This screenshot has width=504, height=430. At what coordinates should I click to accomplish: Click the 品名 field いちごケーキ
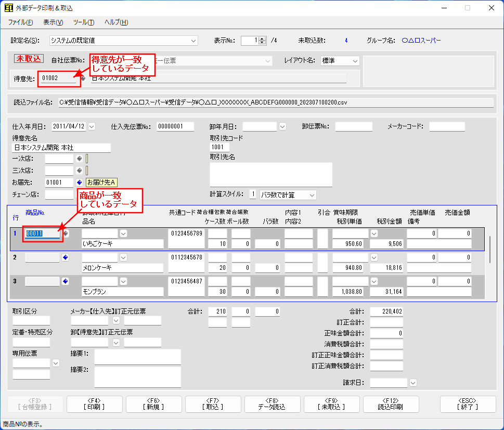click(122, 244)
